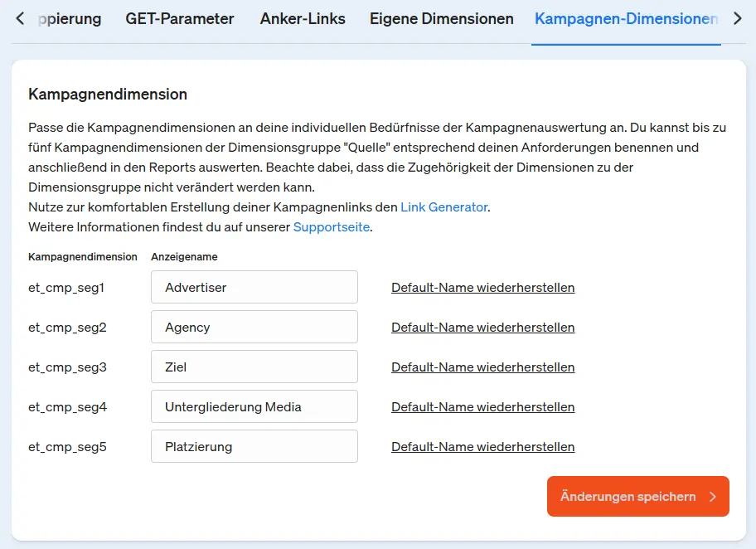Restore default name for et_cmp_seg1
Image resolution: width=756 pixels, height=549 pixels.
(x=482, y=288)
